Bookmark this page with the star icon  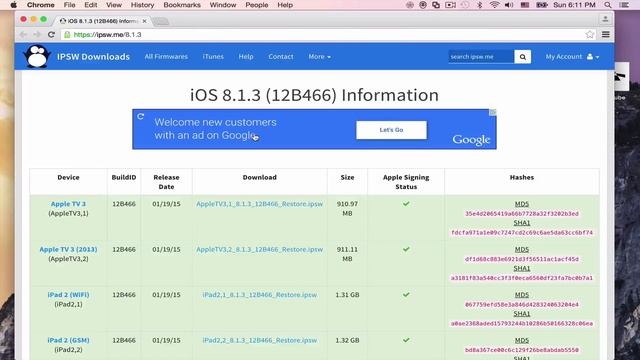(x=589, y=35)
